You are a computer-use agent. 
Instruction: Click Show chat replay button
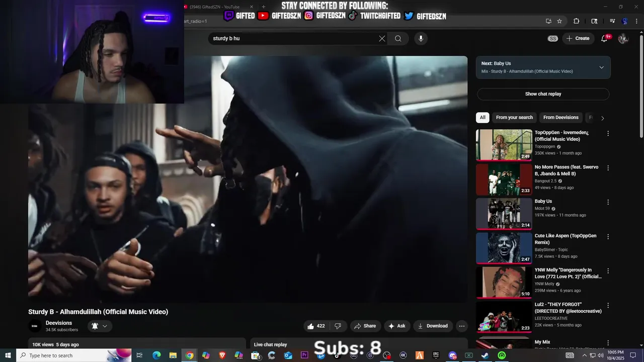click(x=543, y=94)
